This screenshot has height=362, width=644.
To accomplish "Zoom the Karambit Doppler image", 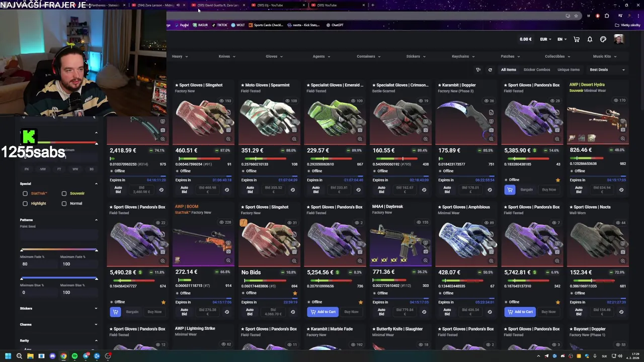I will coord(491,139).
